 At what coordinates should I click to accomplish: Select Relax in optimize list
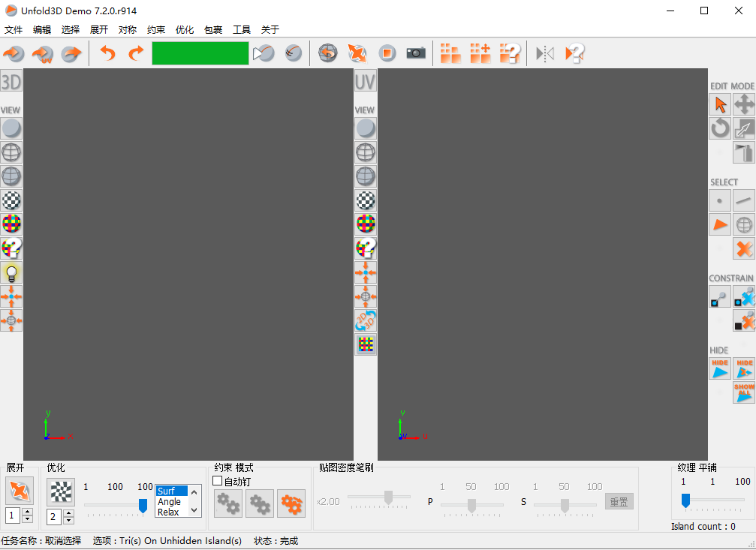click(x=171, y=512)
